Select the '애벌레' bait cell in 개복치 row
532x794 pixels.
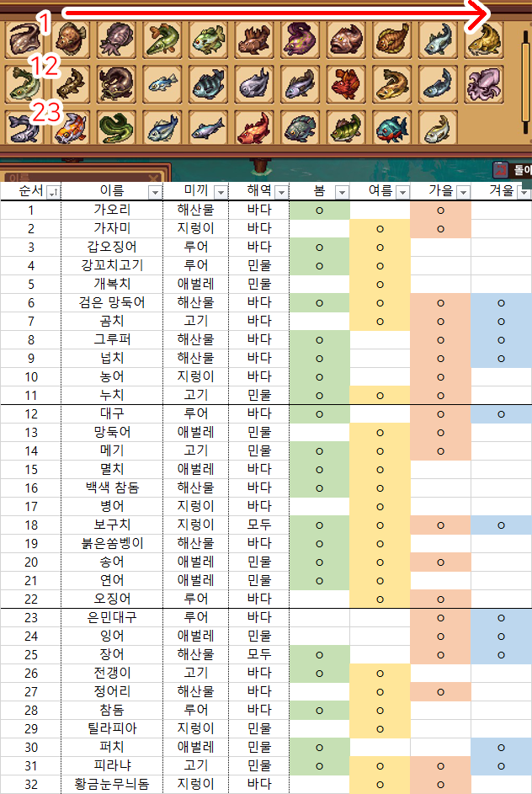[195, 284]
